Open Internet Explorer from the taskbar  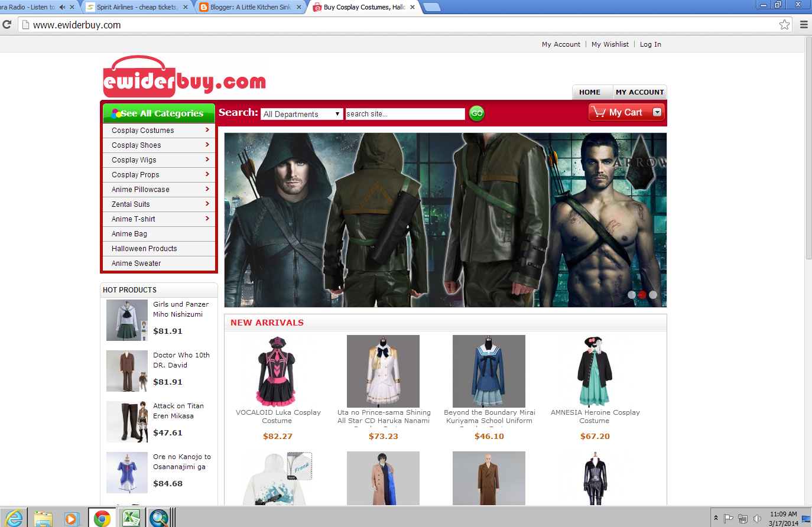pos(14,518)
